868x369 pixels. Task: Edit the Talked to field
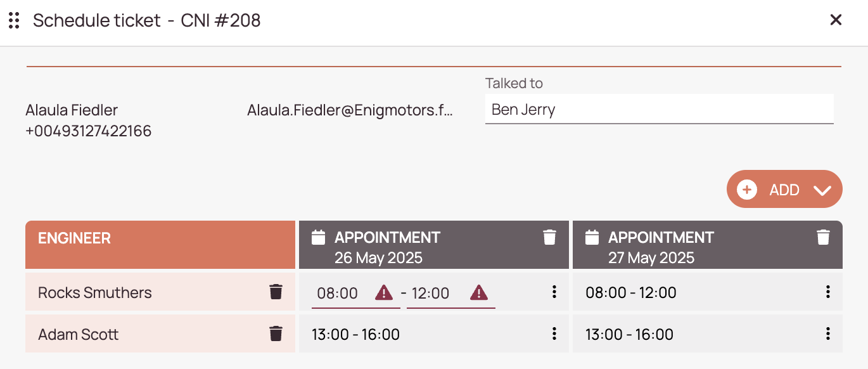[659, 110]
